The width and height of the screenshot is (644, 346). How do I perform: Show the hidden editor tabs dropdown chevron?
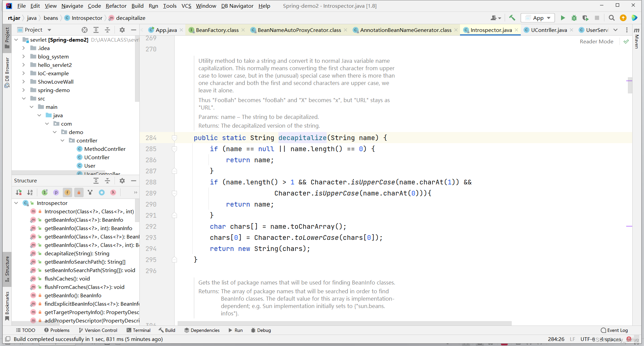click(x=615, y=30)
